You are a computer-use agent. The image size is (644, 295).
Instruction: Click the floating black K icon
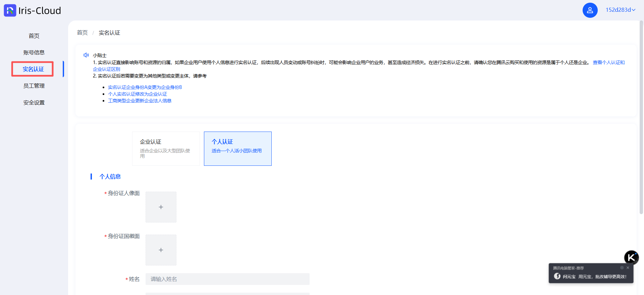(632, 258)
